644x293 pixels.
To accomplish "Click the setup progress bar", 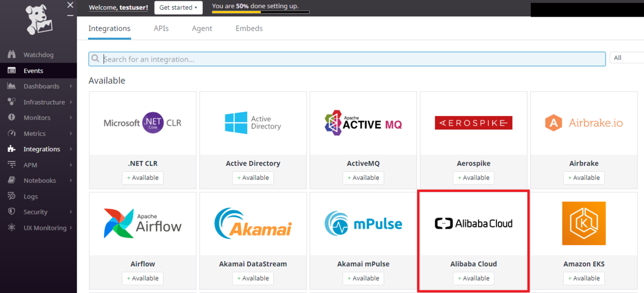I will pos(260,12).
